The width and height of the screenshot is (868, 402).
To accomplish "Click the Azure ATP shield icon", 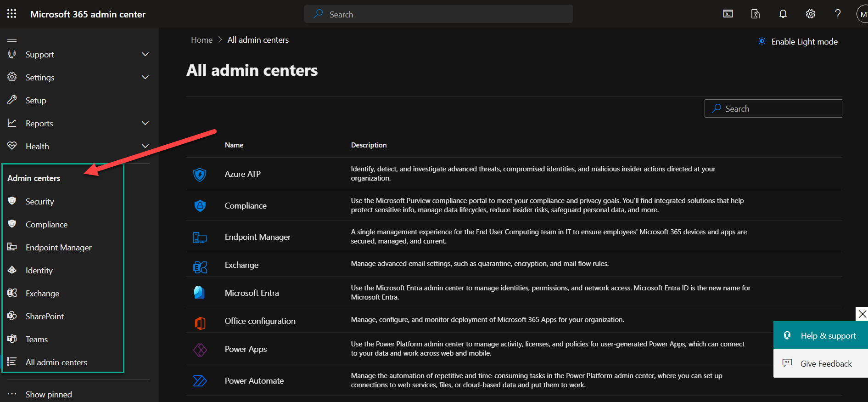I will 200,175.
